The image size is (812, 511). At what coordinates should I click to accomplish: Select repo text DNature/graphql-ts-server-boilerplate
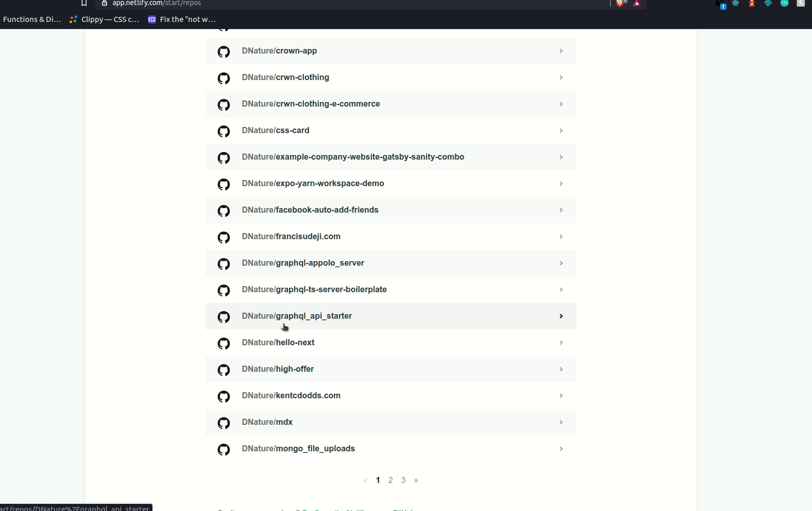click(x=314, y=290)
